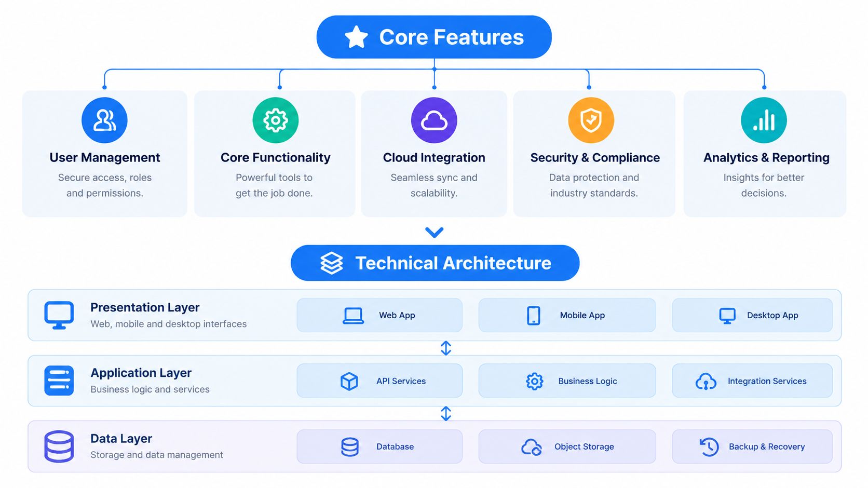Viewport: 868px width, 488px height.
Task: Click the double arrow between Application and Data layers
Action: [445, 414]
